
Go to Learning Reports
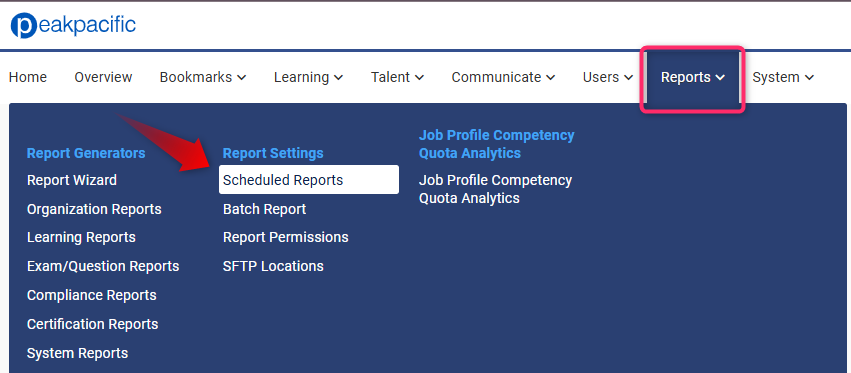tap(81, 237)
